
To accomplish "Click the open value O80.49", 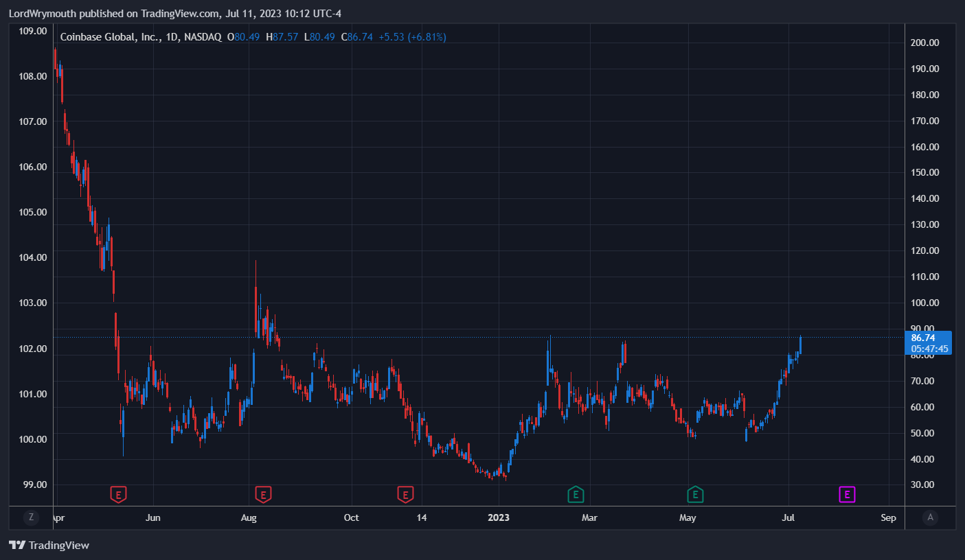I will 245,37.
